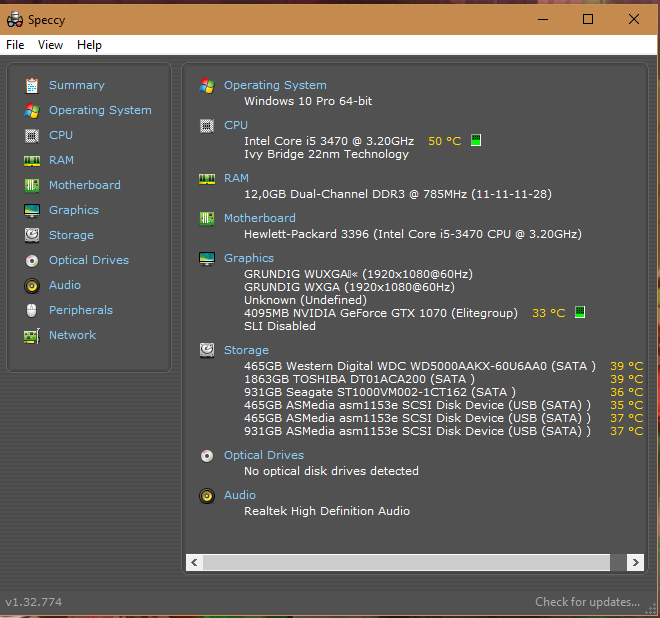The width and height of the screenshot is (660, 618).
Task: Click the Storage drive icon in summary panel
Action: coord(207,350)
